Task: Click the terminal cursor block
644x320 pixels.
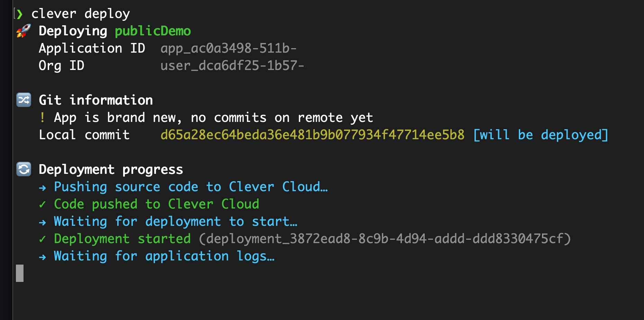Action: [x=20, y=273]
